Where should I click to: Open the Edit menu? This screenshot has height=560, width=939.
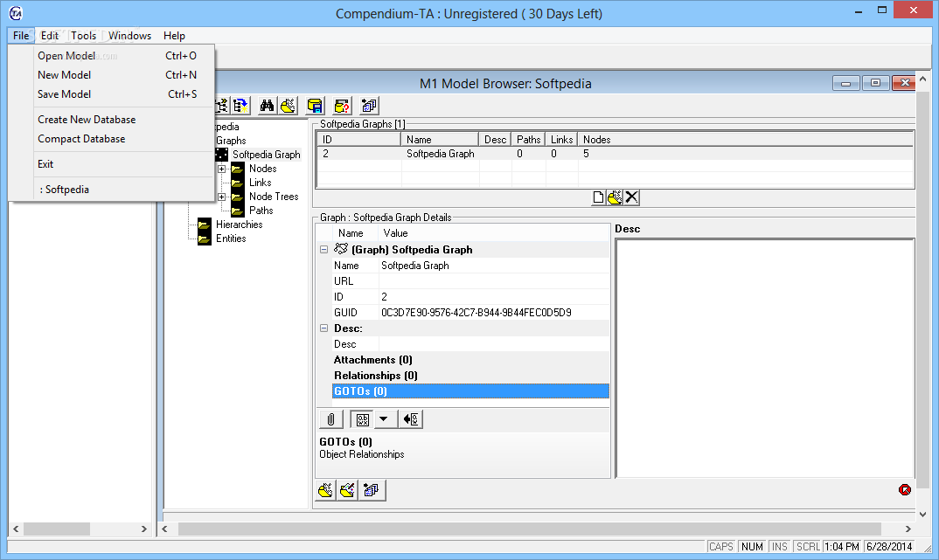pos(50,35)
